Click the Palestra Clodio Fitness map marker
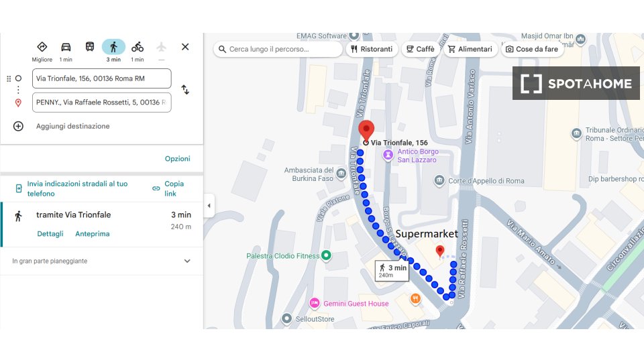The image size is (644, 362). point(326,255)
